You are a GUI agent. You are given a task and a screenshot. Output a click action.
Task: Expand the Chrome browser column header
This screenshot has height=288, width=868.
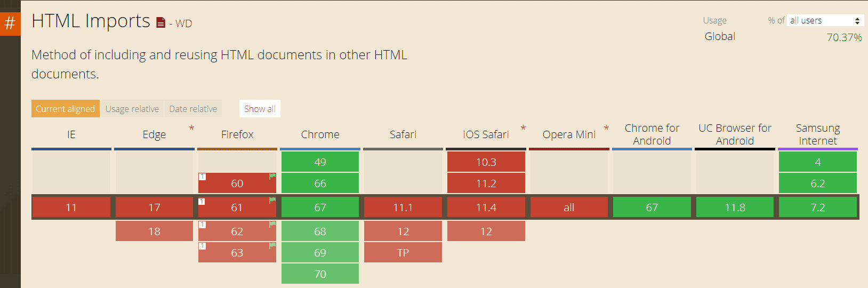point(320,134)
